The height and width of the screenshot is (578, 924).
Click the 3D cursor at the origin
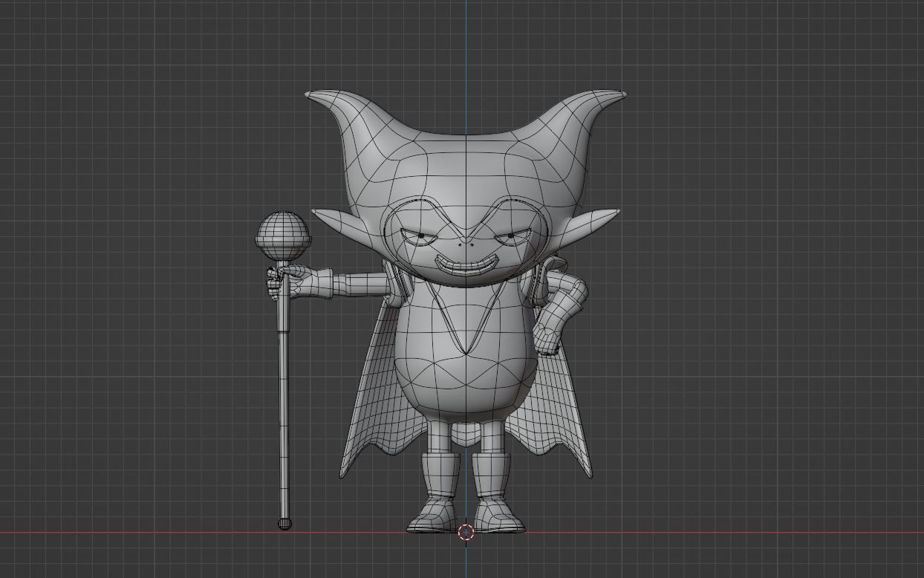[x=466, y=532]
